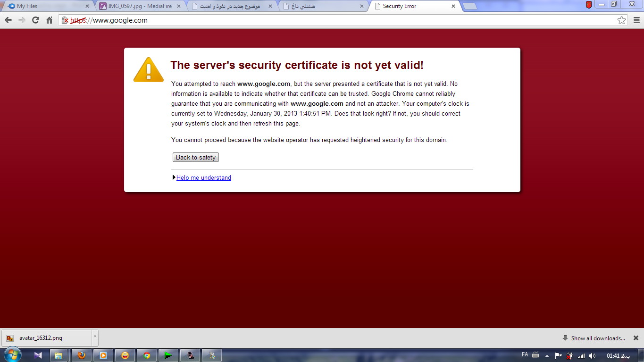Open the Windows Start menu orb
644x362 pixels.
coord(12,355)
